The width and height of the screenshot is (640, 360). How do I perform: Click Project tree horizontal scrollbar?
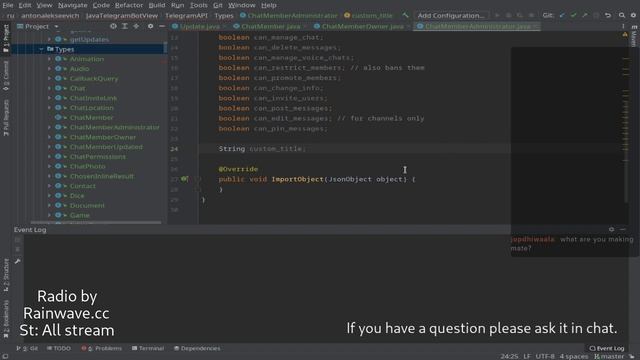(96, 222)
